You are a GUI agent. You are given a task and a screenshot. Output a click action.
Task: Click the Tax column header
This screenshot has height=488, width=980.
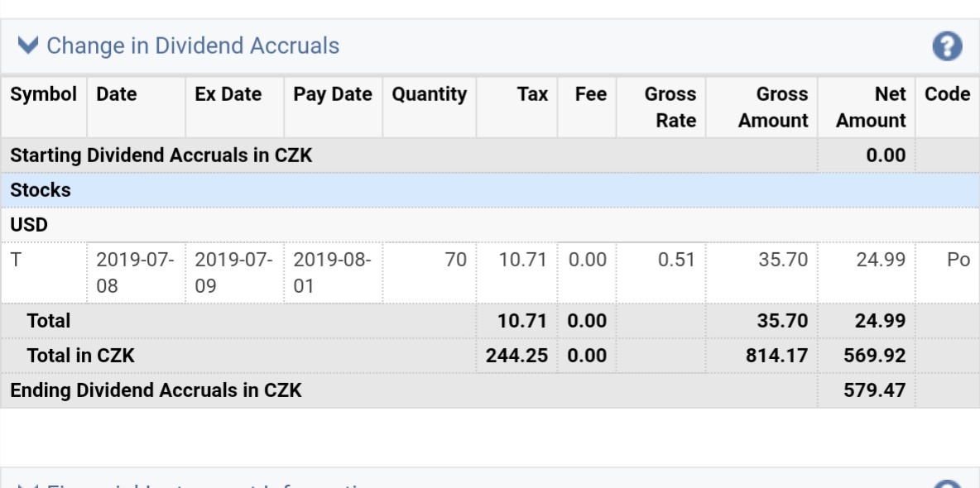click(532, 94)
